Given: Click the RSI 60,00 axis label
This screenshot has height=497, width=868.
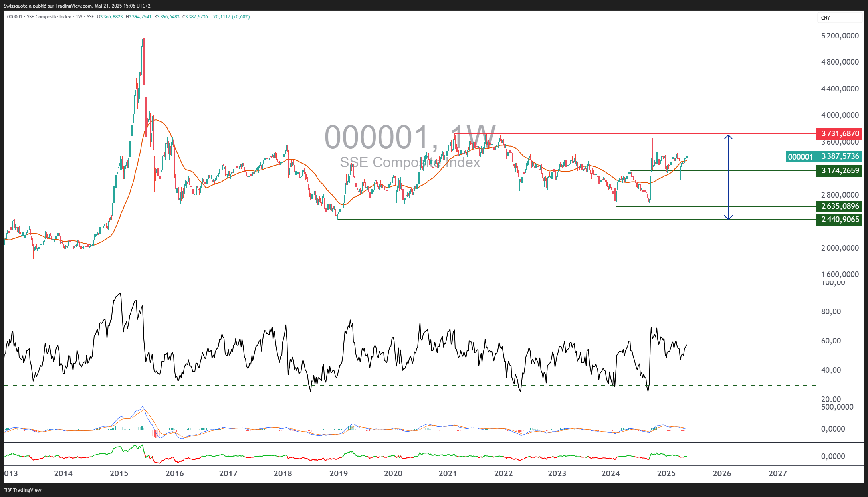Looking at the screenshot, I should click(x=831, y=341).
